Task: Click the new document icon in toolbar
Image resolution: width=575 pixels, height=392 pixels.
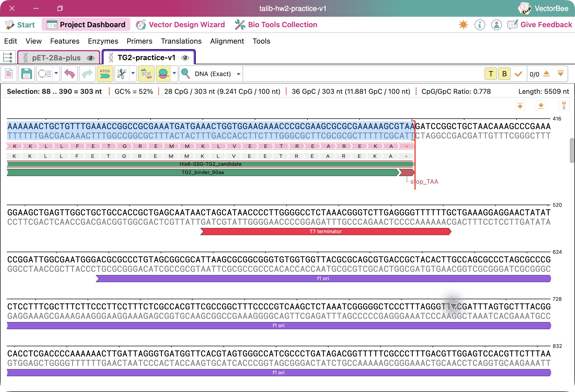Action: point(9,74)
